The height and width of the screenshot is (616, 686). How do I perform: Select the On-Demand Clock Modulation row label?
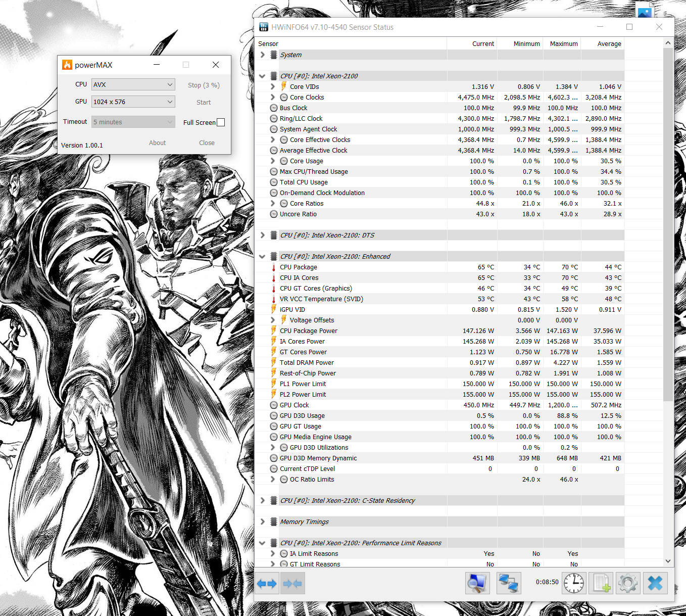[x=322, y=193]
